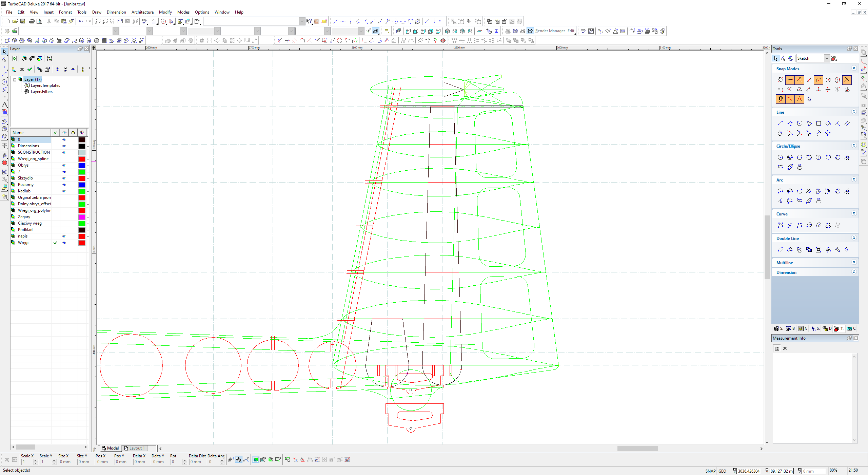
Task: Select the center-and-point Circle tool
Action: 780,157
